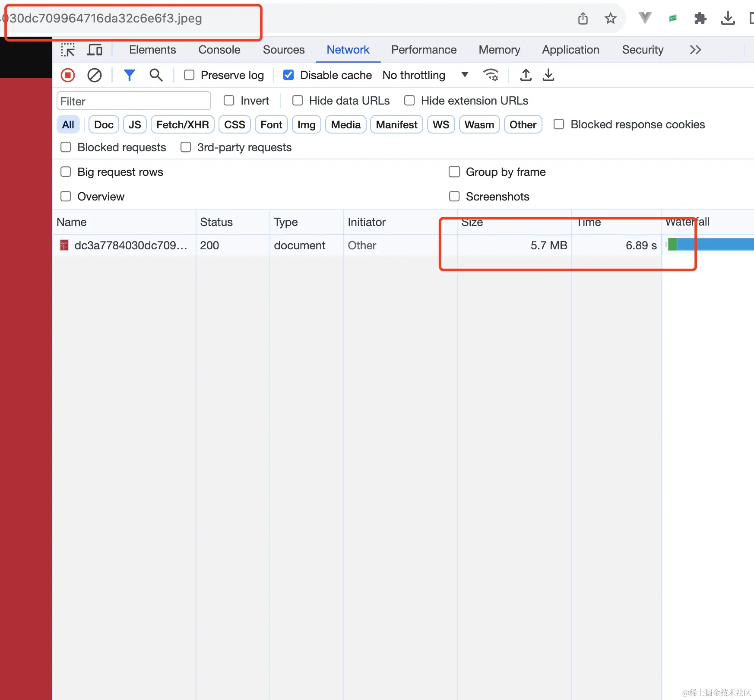754x700 pixels.
Task: Open the browser Downloads icon
Action: [x=728, y=18]
